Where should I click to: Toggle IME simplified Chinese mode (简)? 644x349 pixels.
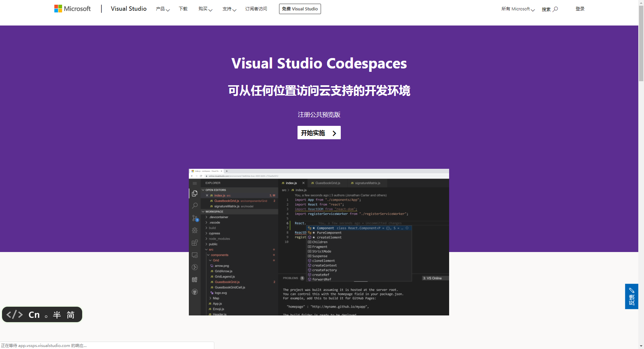click(x=70, y=315)
